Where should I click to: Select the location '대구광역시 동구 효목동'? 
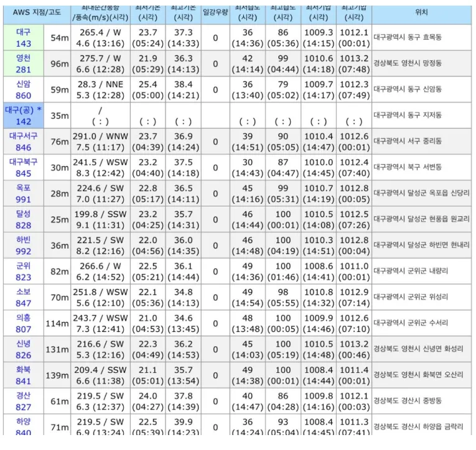click(x=408, y=37)
